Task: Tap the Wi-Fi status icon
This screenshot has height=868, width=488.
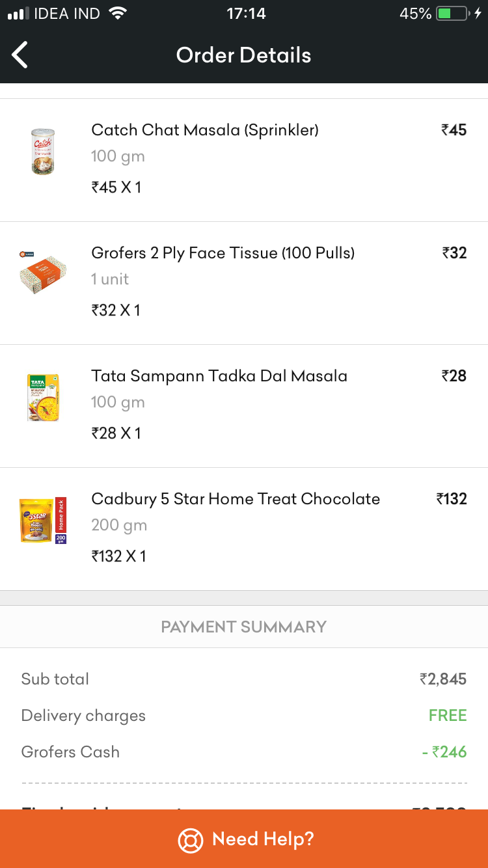Action: point(118,14)
